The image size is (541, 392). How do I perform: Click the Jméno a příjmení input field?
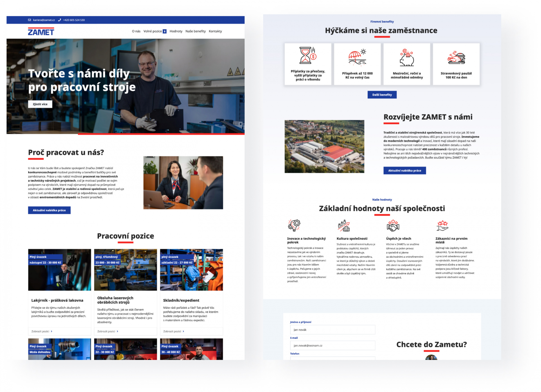(332, 330)
